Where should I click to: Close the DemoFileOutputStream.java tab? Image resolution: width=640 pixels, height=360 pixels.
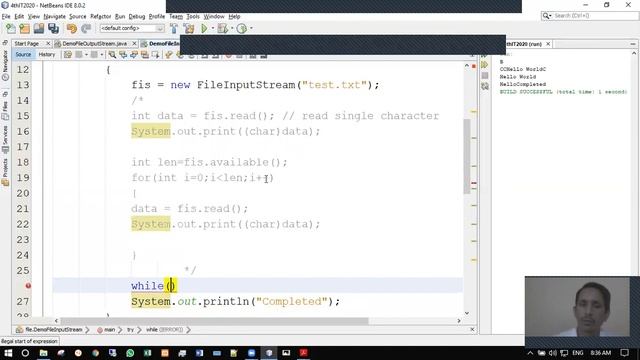pos(134,44)
